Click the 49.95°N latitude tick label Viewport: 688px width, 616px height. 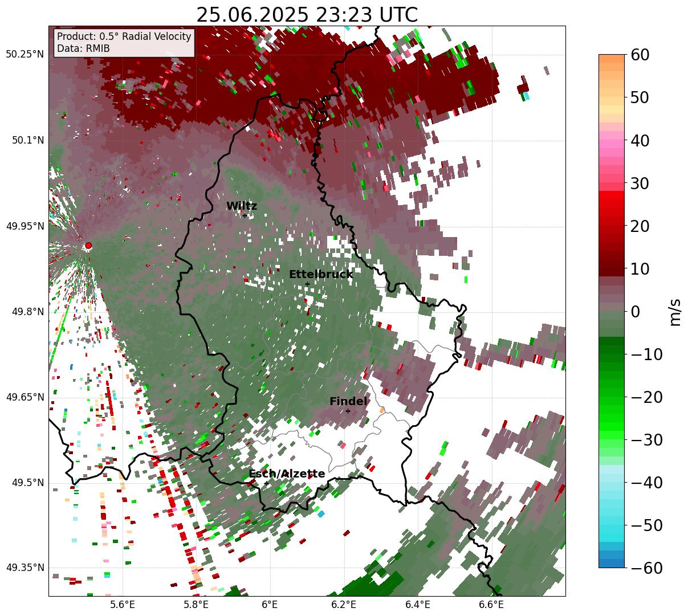(x=25, y=226)
